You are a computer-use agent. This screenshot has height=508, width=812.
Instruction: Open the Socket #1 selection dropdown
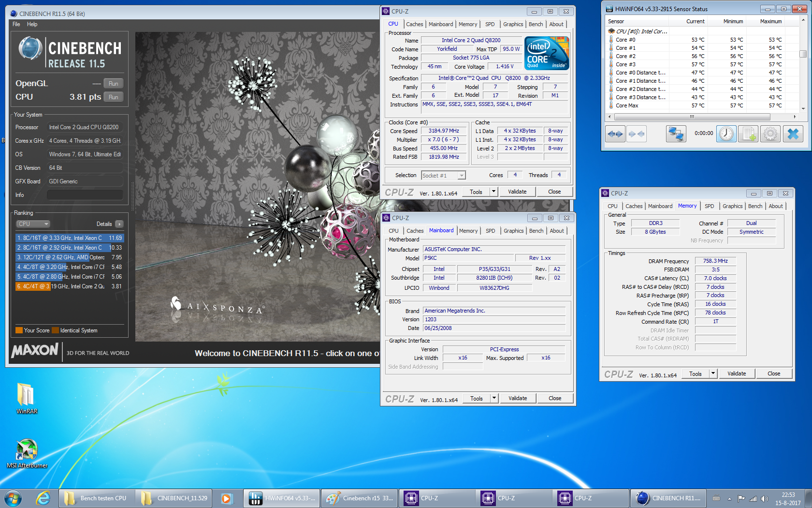[443, 176]
